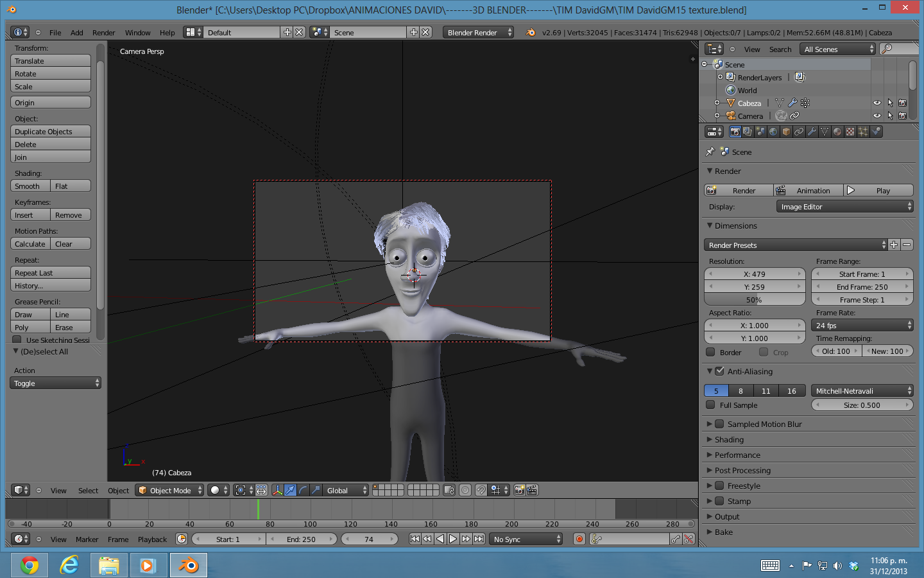Viewport: 924px width, 578px height.
Task: Open the Add menu
Action: pos(77,33)
